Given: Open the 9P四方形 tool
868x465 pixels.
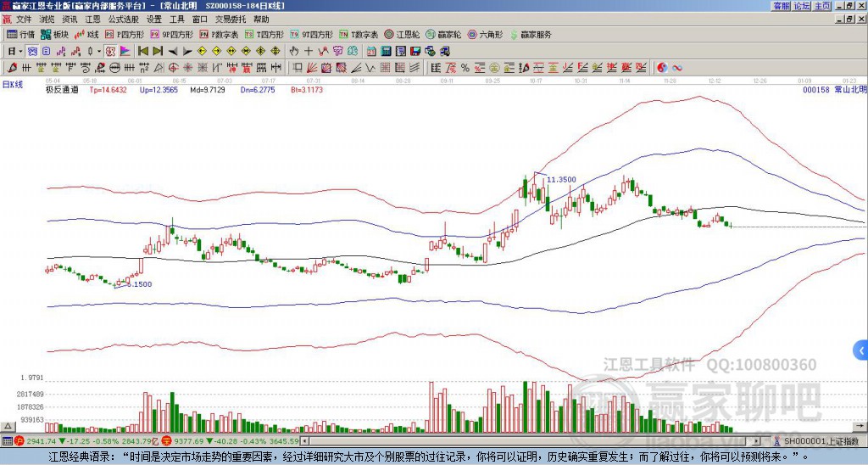Looking at the screenshot, I should [x=171, y=35].
